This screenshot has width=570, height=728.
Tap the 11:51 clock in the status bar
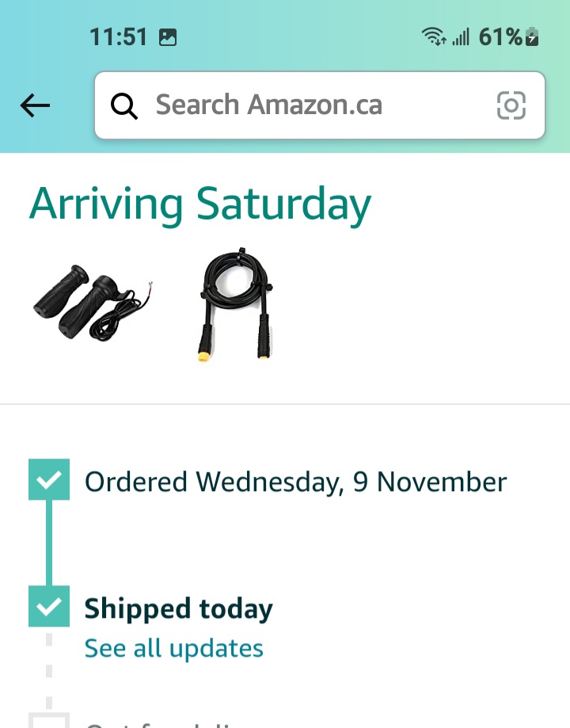tap(119, 36)
